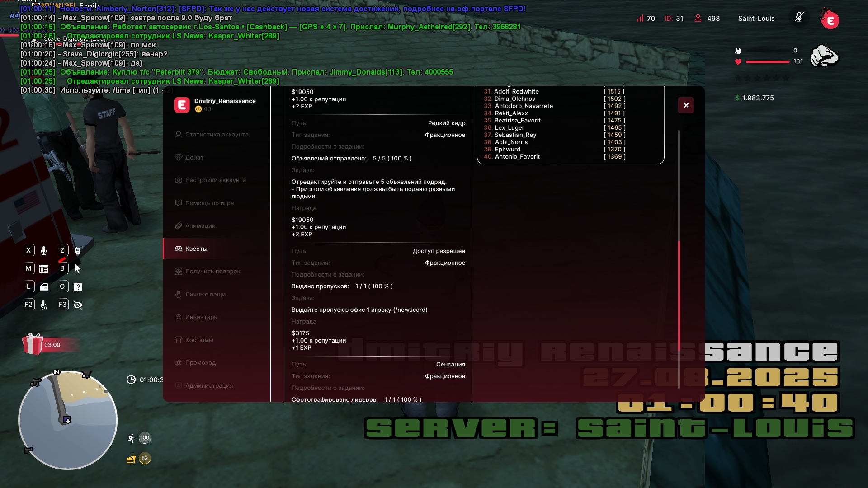Open Статистика аккаунта menu section
Screen dimensions: 868x488
(x=217, y=135)
